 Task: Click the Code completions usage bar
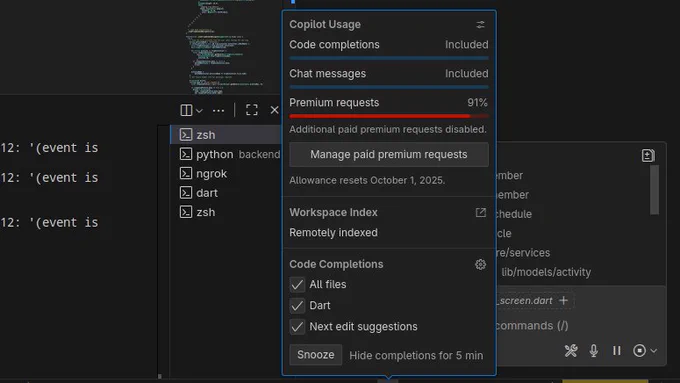[x=389, y=58]
